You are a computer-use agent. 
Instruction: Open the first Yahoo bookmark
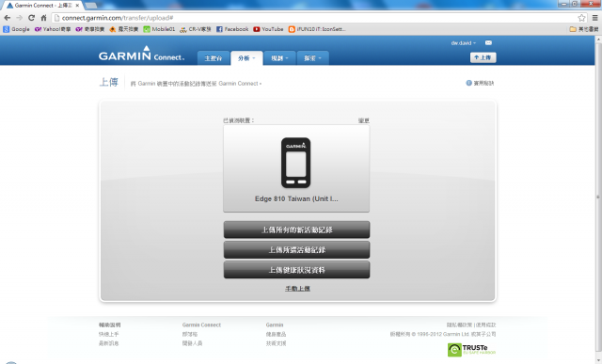click(x=53, y=29)
